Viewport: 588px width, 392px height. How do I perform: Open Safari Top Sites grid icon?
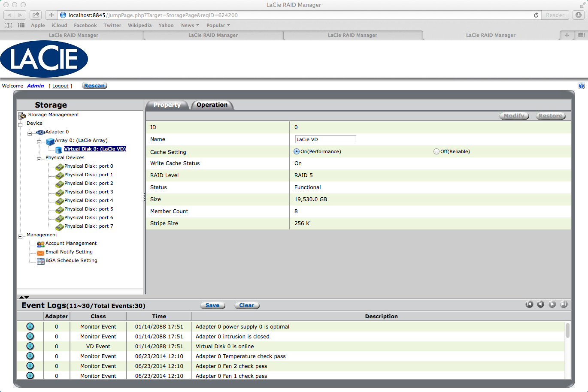pyautogui.click(x=21, y=25)
